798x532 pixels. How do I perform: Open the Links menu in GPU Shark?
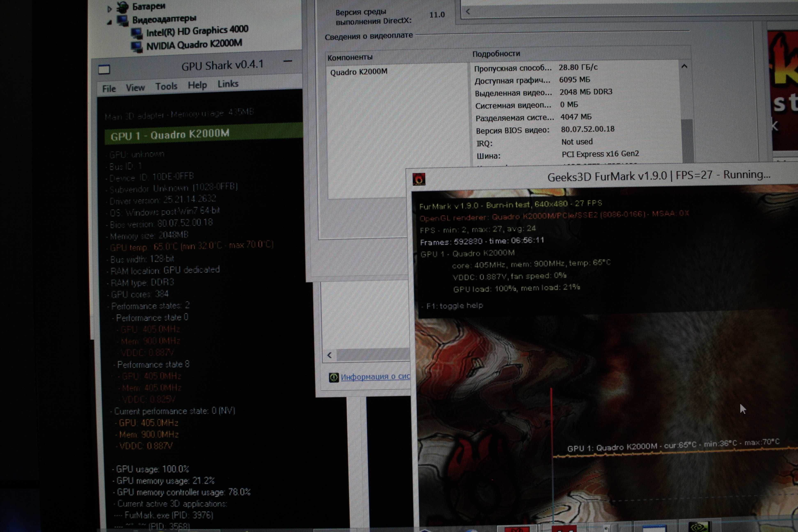point(228,84)
